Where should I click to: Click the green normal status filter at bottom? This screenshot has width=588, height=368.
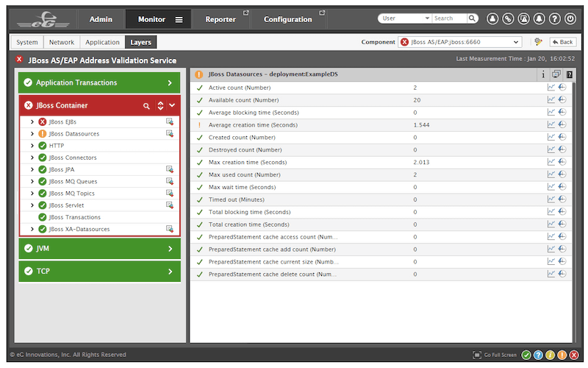click(x=526, y=355)
